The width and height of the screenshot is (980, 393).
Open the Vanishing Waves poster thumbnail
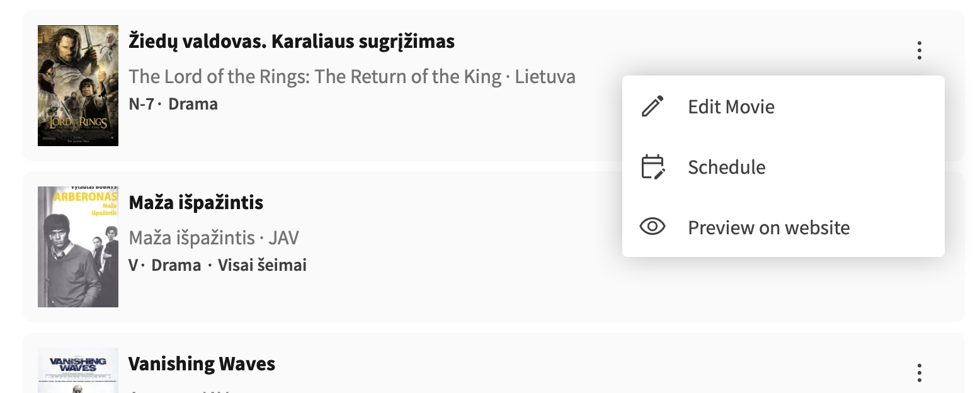click(x=78, y=370)
